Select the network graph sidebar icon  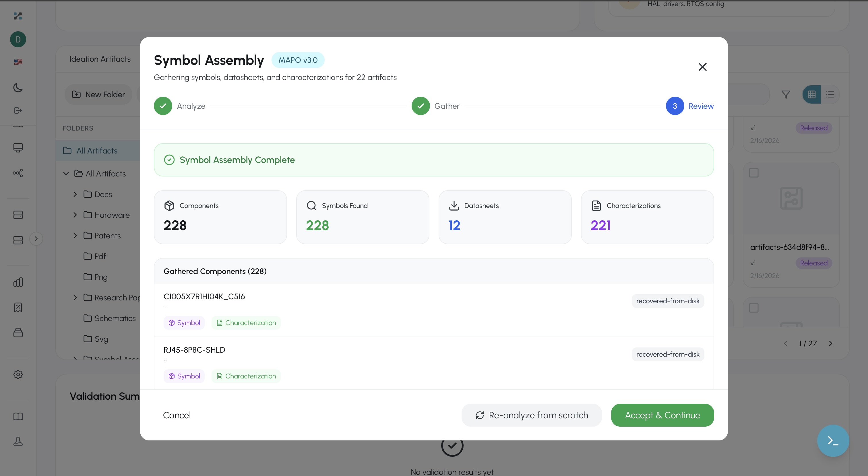[18, 173]
